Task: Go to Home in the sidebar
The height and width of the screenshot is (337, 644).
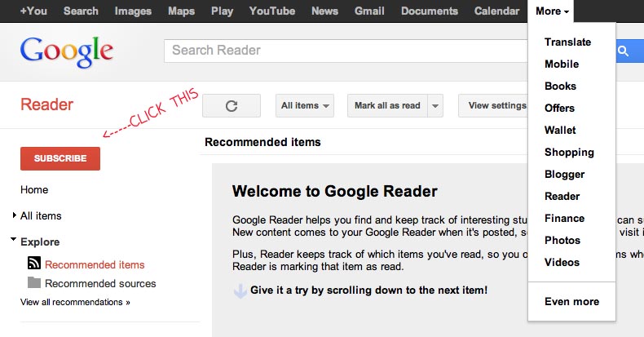Action: 34,190
